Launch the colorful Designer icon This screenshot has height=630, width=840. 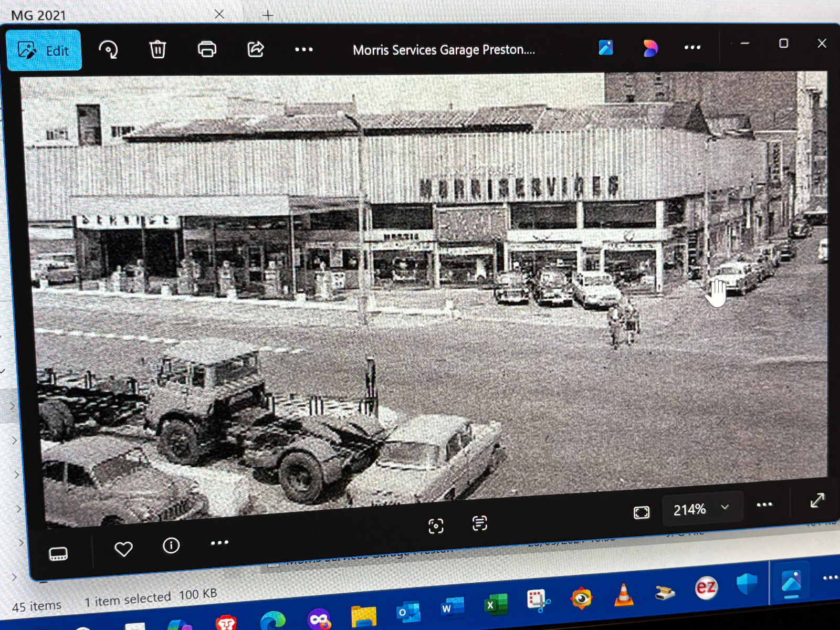coord(650,48)
